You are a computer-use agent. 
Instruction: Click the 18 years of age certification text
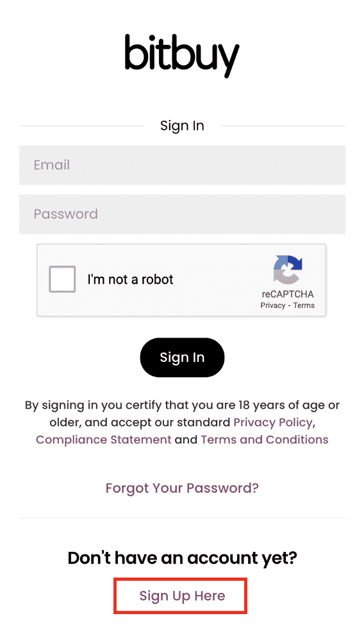pyautogui.click(x=182, y=413)
